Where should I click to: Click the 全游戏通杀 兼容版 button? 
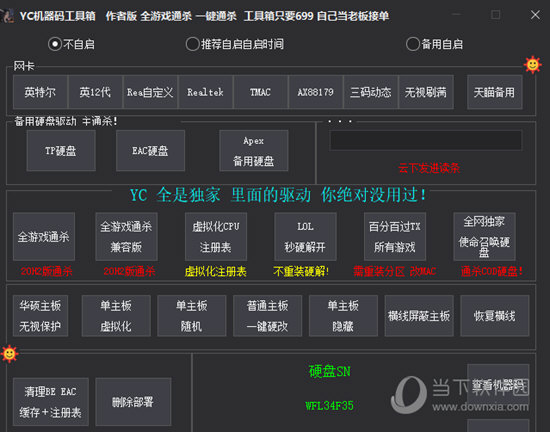126,236
